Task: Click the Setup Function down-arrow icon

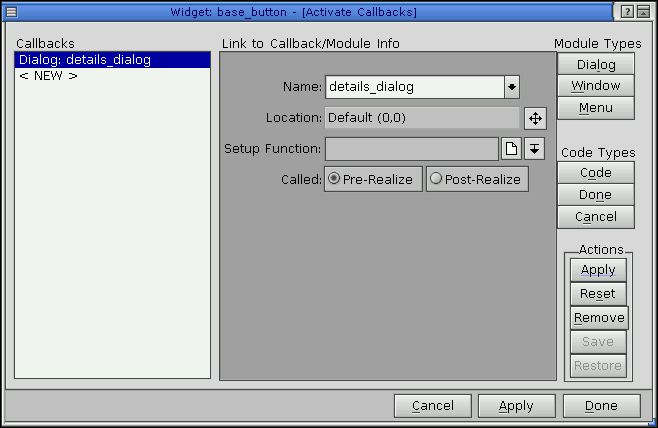Action: click(x=535, y=149)
